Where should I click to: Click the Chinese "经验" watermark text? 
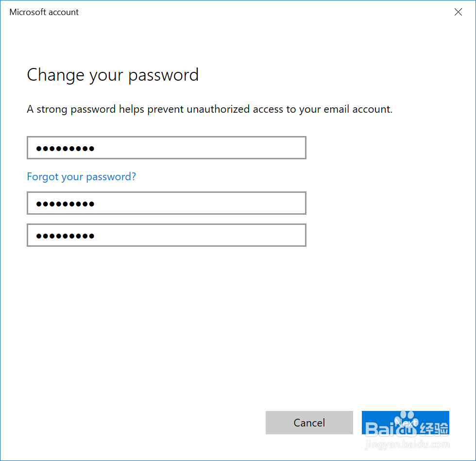coord(433,427)
